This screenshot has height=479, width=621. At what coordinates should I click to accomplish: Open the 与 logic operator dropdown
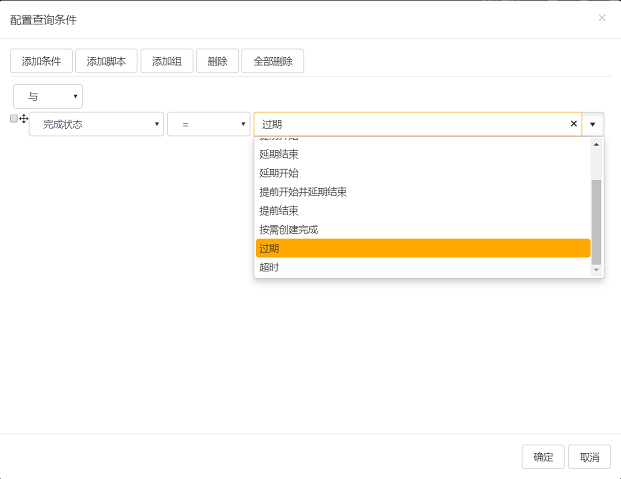pos(48,96)
